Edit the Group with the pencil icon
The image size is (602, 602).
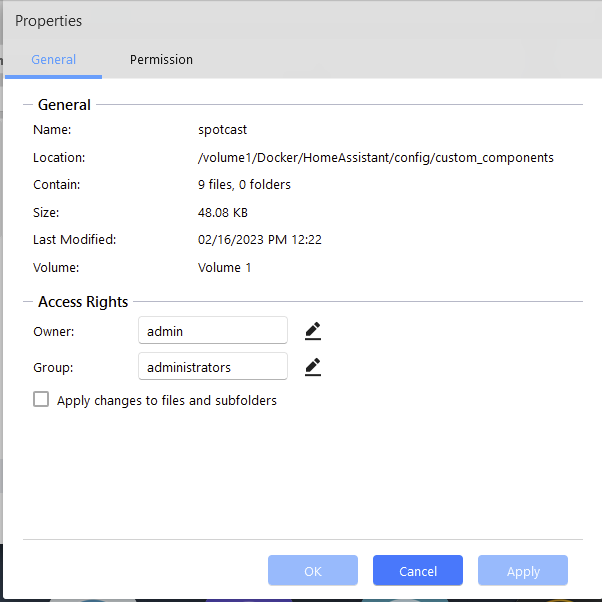(x=313, y=367)
